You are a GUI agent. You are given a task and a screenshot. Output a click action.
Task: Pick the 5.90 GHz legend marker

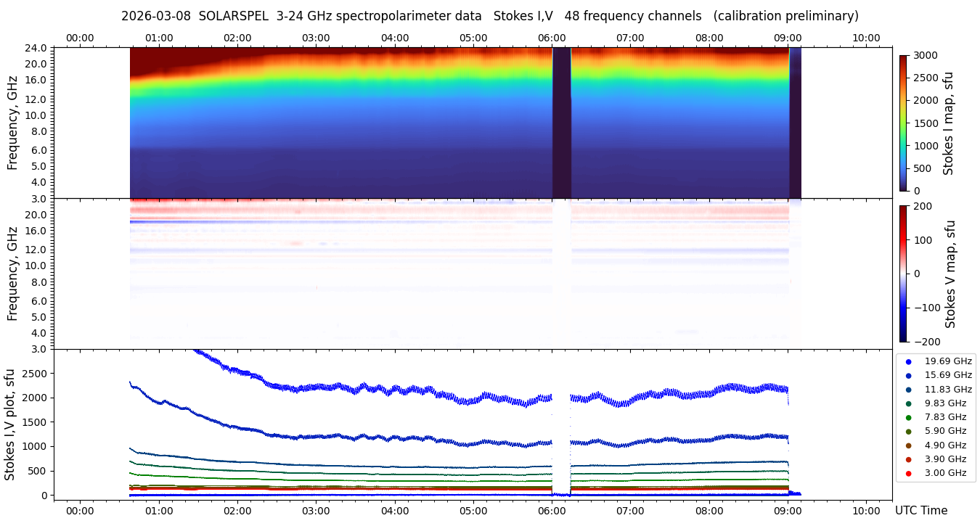[x=908, y=432]
